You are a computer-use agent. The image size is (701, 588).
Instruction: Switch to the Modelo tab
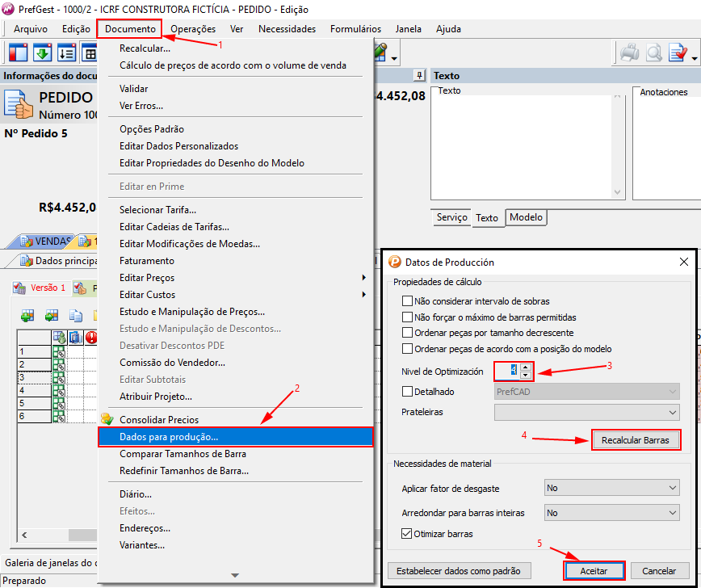(526, 217)
